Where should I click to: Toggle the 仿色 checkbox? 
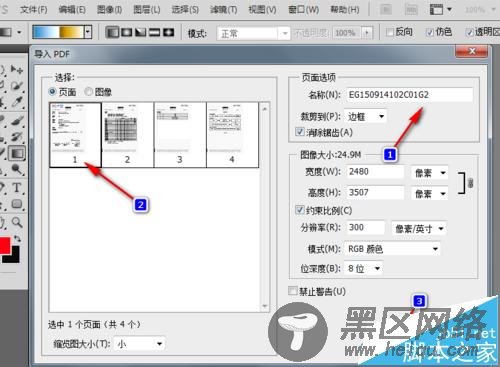(430, 32)
